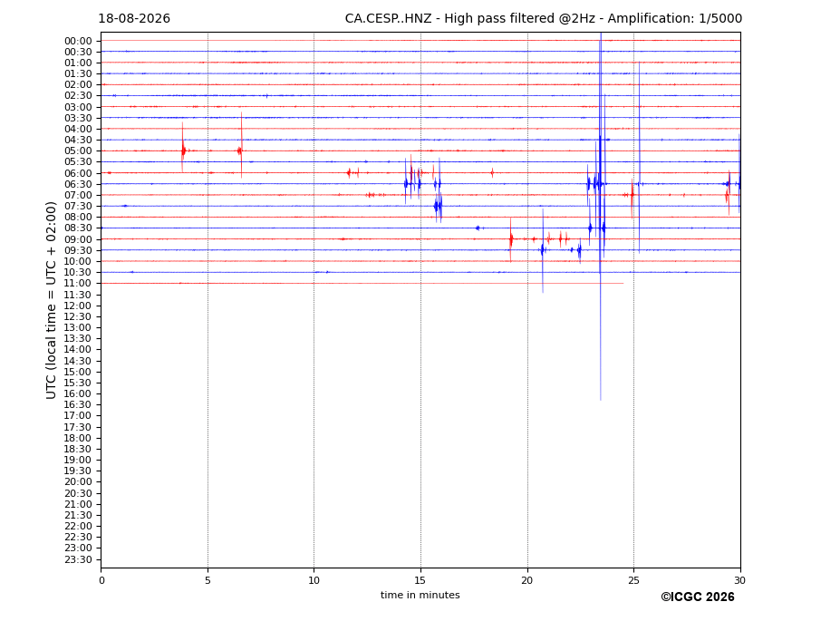Click the UTC local time y-axis label

[x=51, y=300]
